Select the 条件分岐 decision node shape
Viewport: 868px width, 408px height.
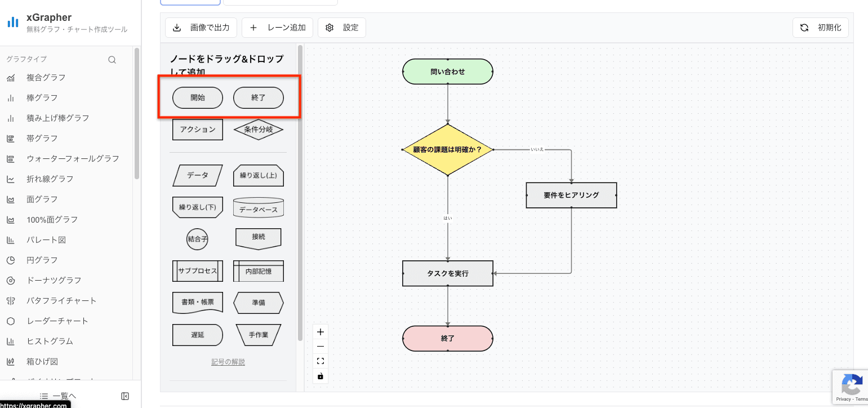258,129
